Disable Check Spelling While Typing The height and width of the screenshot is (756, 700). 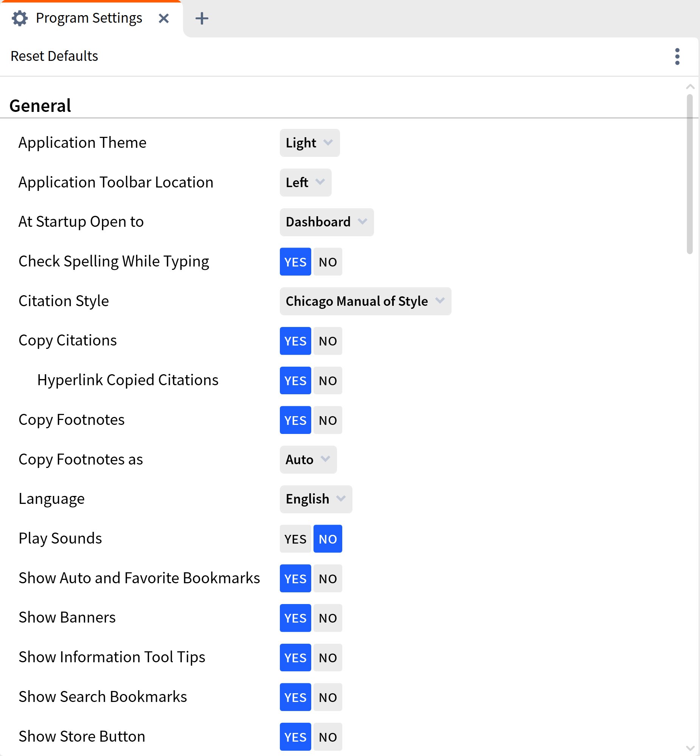[x=327, y=262]
